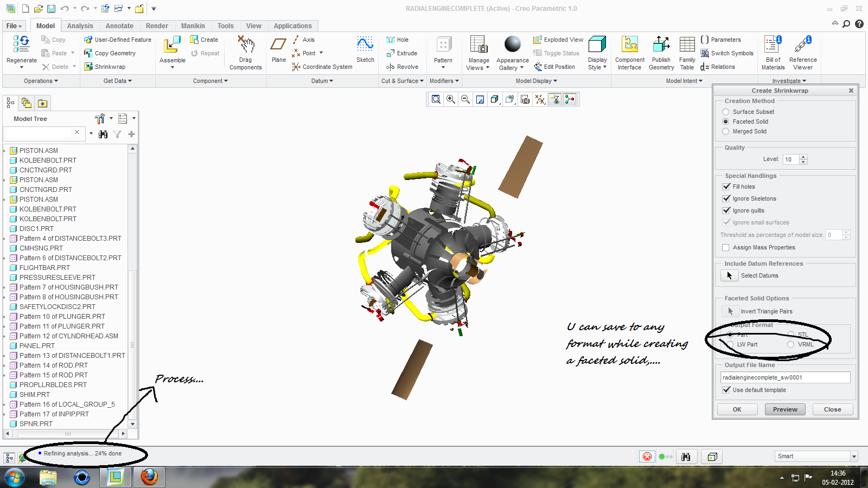Toggle the Fill holes checkbox
This screenshot has width=868, height=488.
[x=726, y=187]
